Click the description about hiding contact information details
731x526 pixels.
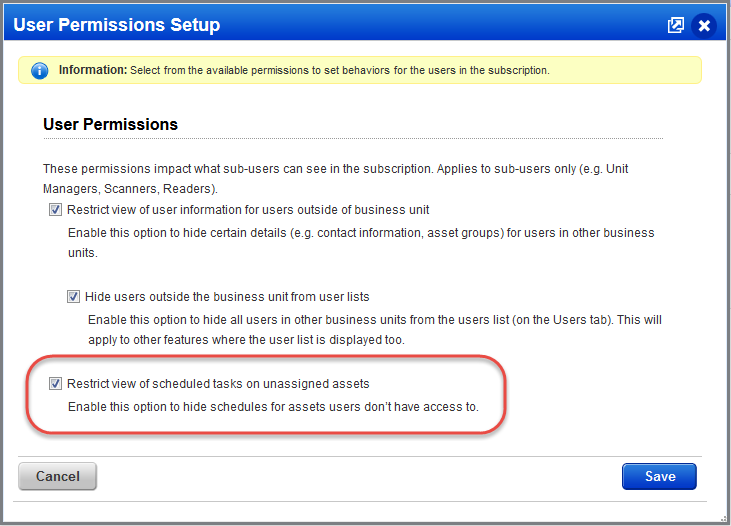(361, 242)
